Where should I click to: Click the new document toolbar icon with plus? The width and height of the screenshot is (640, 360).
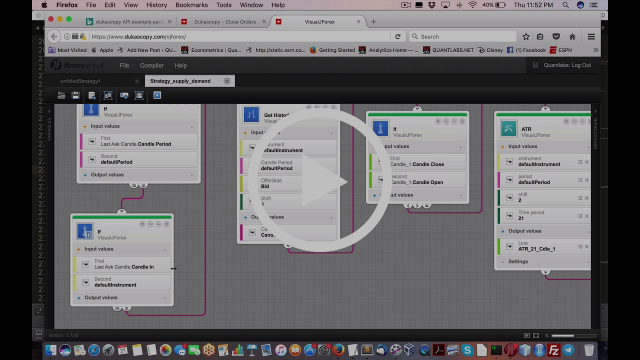[92, 96]
